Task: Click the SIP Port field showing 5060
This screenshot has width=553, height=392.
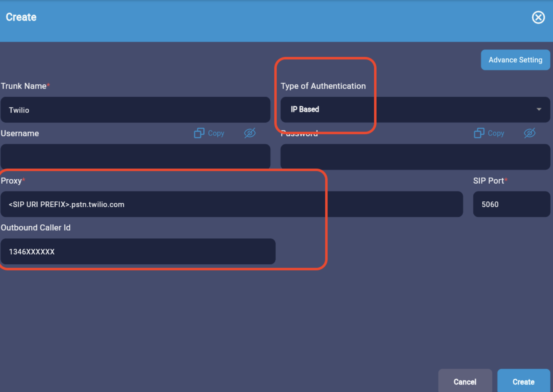Action: click(x=511, y=204)
